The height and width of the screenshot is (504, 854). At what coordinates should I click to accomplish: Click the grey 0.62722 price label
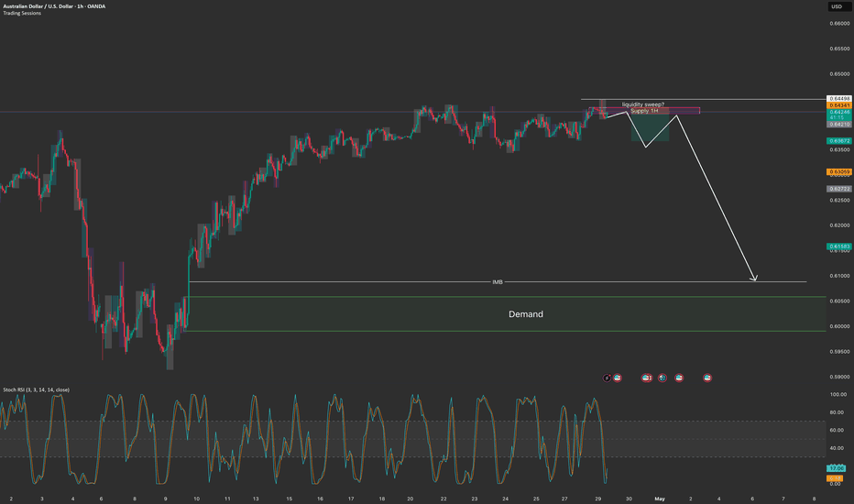pyautogui.click(x=839, y=189)
